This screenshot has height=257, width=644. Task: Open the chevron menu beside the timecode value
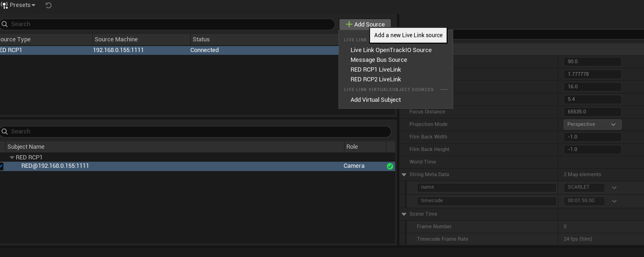614,201
